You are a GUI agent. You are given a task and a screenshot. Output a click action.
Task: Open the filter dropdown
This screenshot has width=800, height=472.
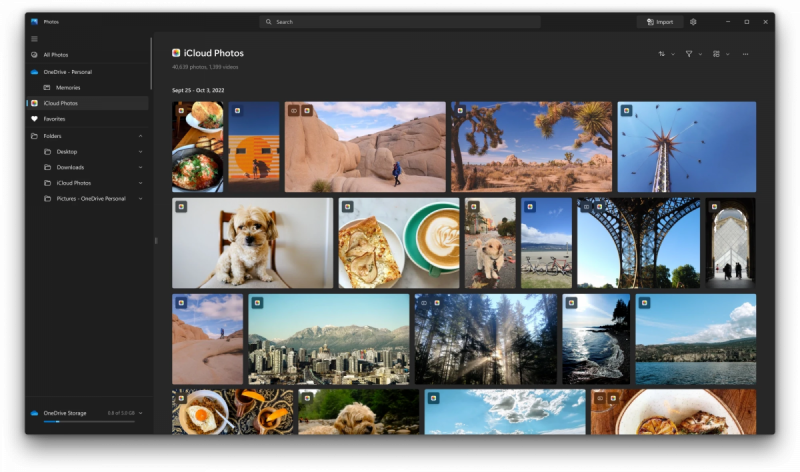point(693,54)
